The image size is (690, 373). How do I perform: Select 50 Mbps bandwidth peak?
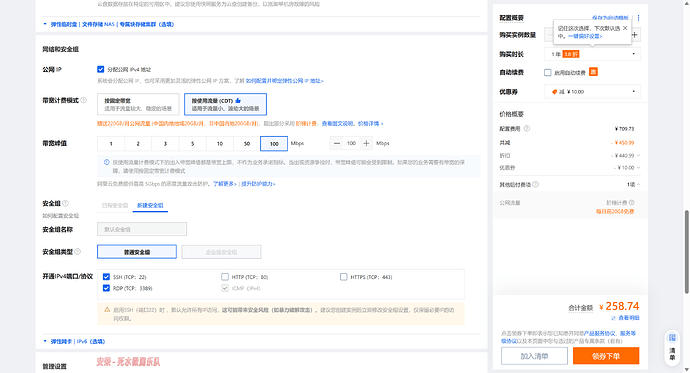(x=247, y=143)
